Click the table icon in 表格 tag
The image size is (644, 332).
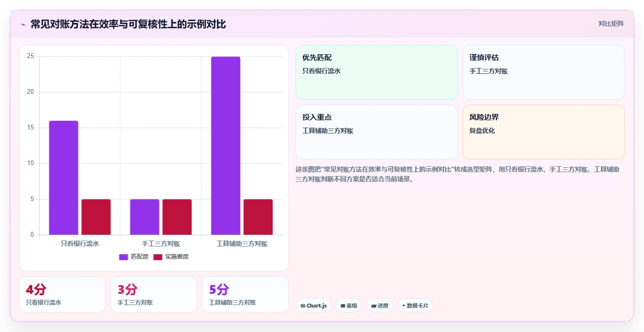pyautogui.click(x=343, y=306)
